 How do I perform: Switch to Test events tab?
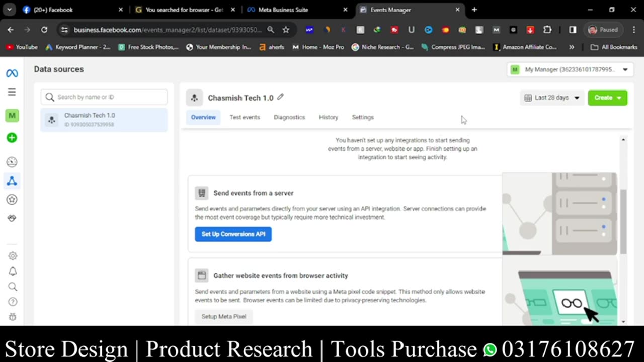pyautogui.click(x=245, y=117)
